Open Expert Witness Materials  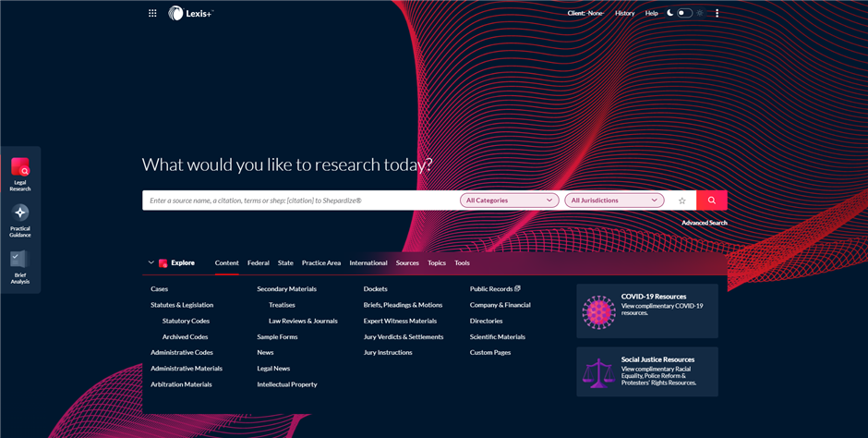(400, 322)
